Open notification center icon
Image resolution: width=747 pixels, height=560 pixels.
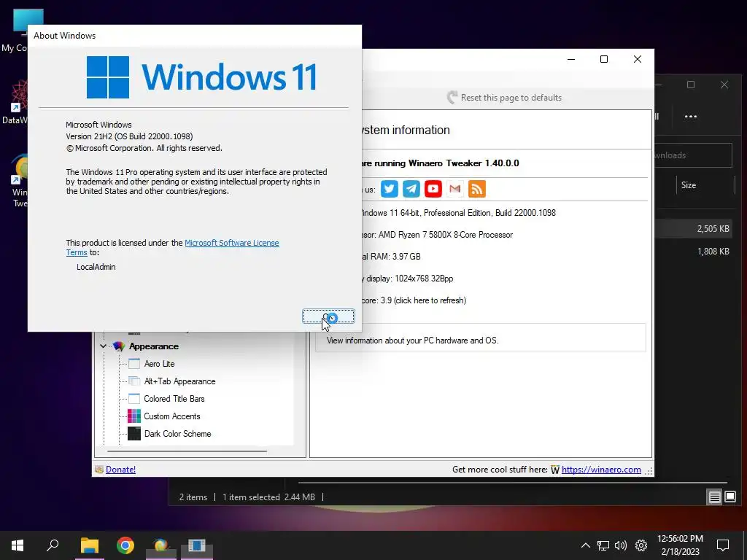click(x=723, y=545)
